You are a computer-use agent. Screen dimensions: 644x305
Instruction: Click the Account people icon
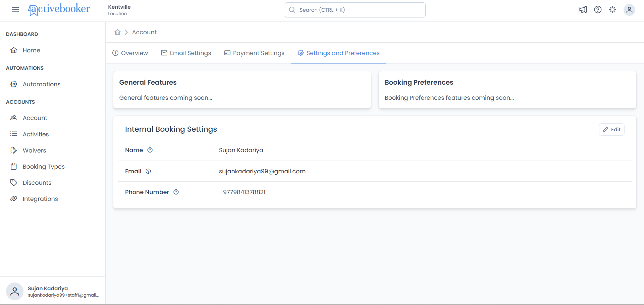[14, 118]
